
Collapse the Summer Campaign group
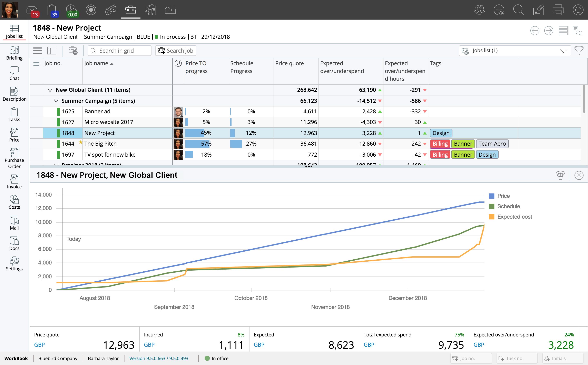click(x=56, y=101)
